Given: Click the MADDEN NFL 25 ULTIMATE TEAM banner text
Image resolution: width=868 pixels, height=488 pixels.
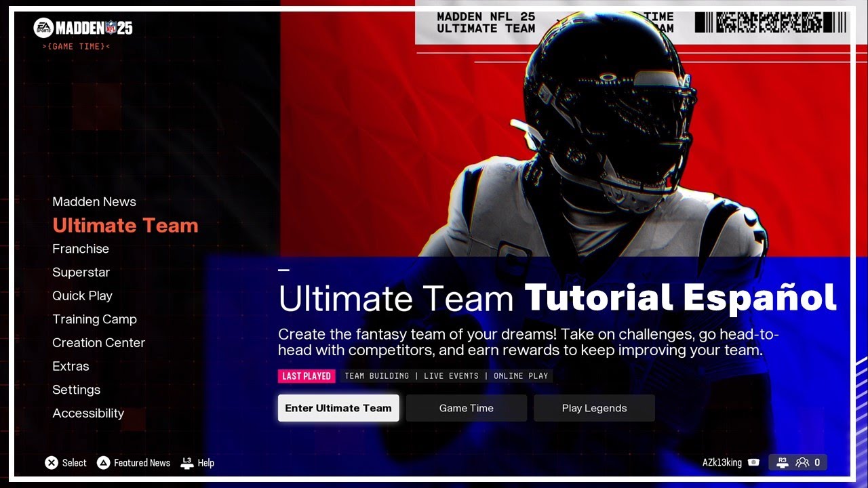Looking at the screenshot, I should click(486, 22).
